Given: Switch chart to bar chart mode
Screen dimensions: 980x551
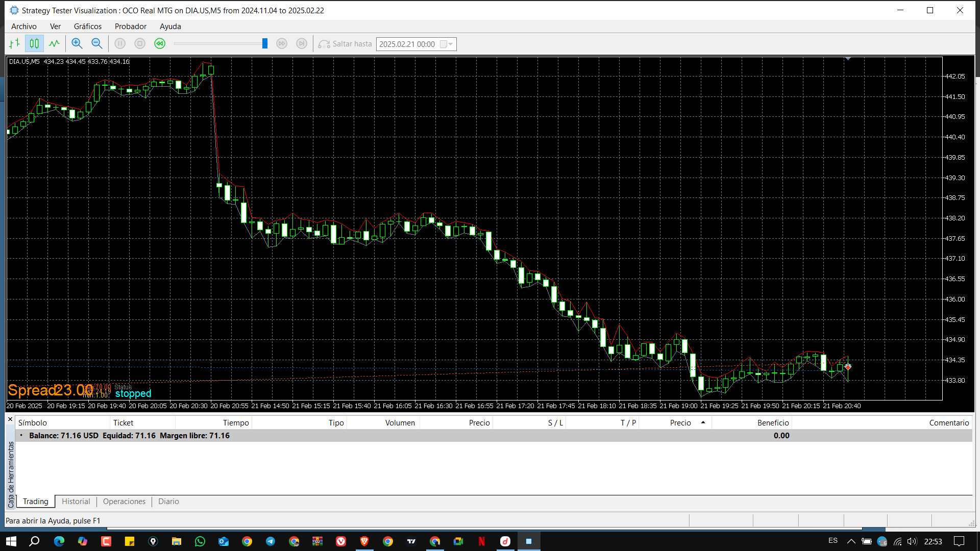Looking at the screenshot, I should (x=14, y=44).
